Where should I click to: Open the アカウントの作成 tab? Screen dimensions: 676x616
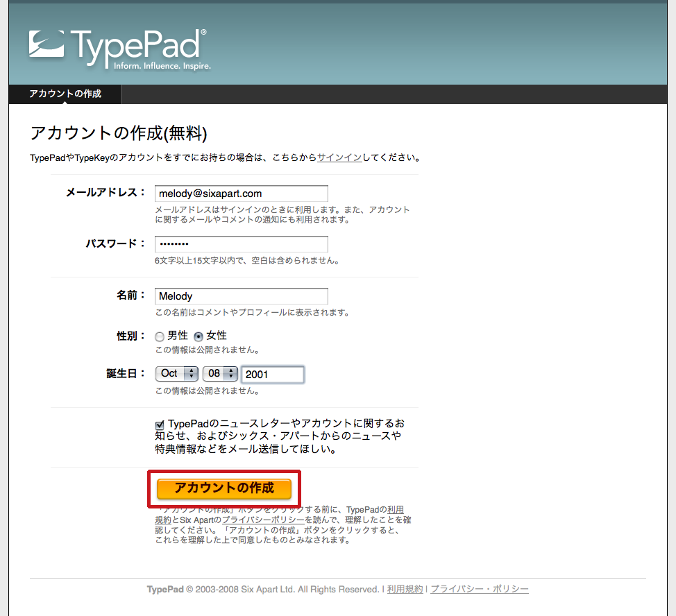pyautogui.click(x=65, y=94)
